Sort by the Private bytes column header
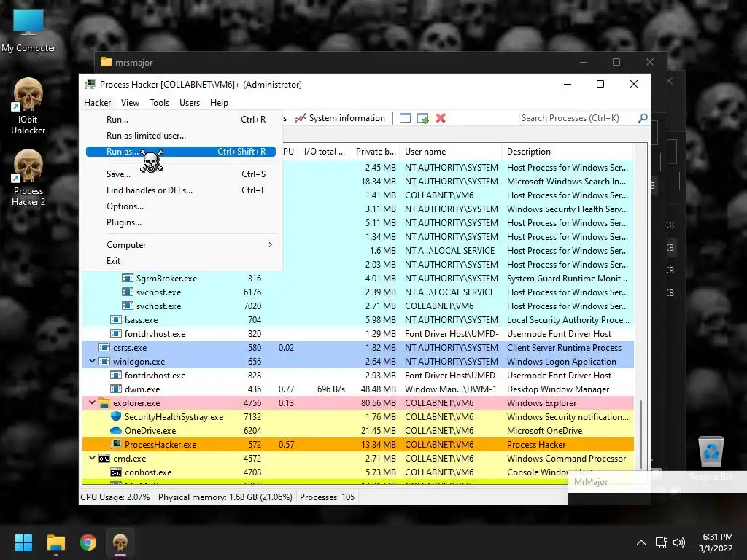Screen dimensions: 747x560 click(x=375, y=152)
